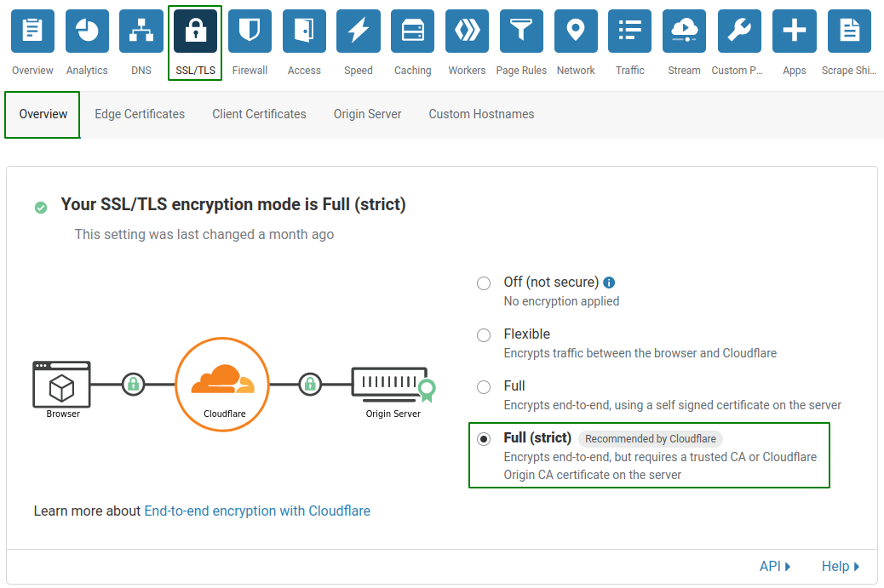Select the Full (strict) radio button
This screenshot has height=588, width=884.
coord(484,439)
